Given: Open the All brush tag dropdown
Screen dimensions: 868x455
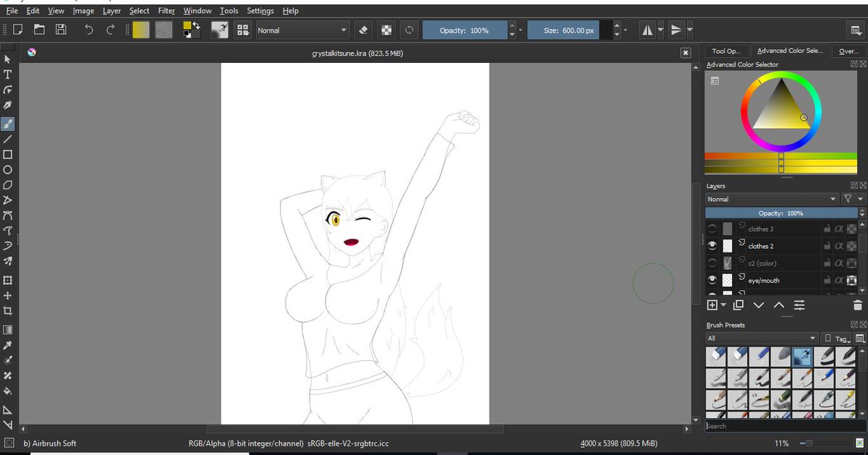Looking at the screenshot, I should point(762,338).
